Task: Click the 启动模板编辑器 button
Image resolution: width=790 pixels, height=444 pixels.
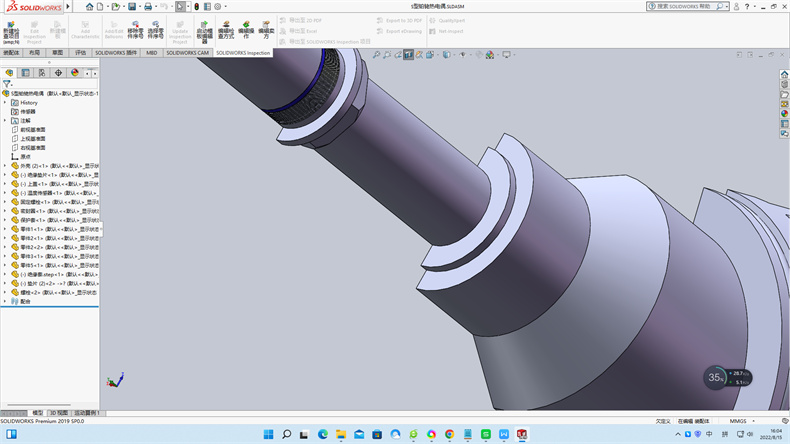Action: pos(204,31)
